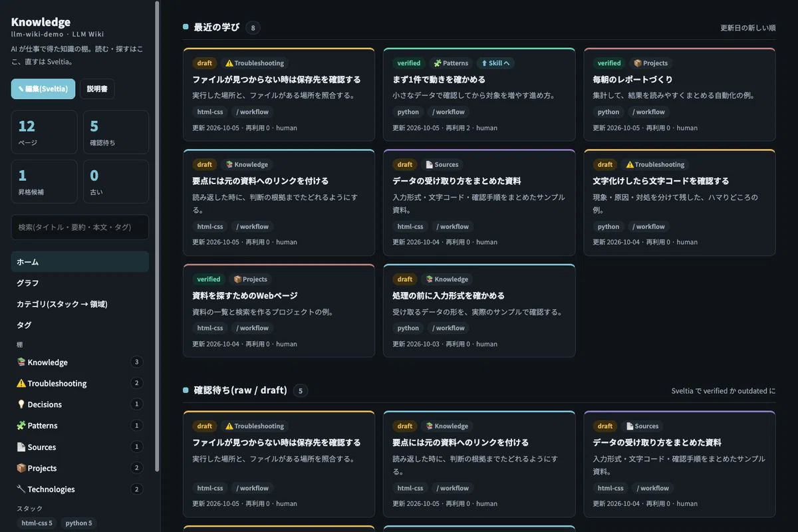Click the wrench icon next to Technologies
798x532 pixels.
point(21,489)
